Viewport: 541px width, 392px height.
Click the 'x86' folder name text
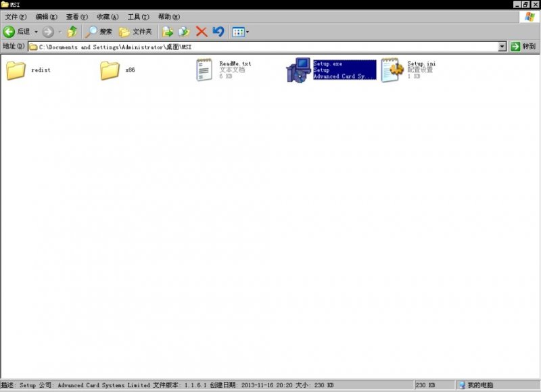(x=130, y=70)
